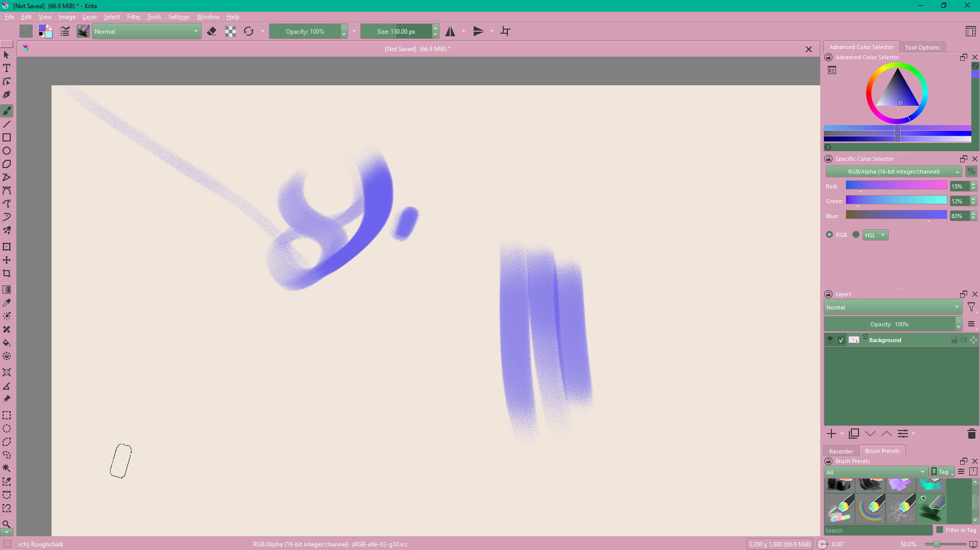Open the fill patterns and gradients chooser
The width and height of the screenshot is (980, 550).
[x=26, y=32]
